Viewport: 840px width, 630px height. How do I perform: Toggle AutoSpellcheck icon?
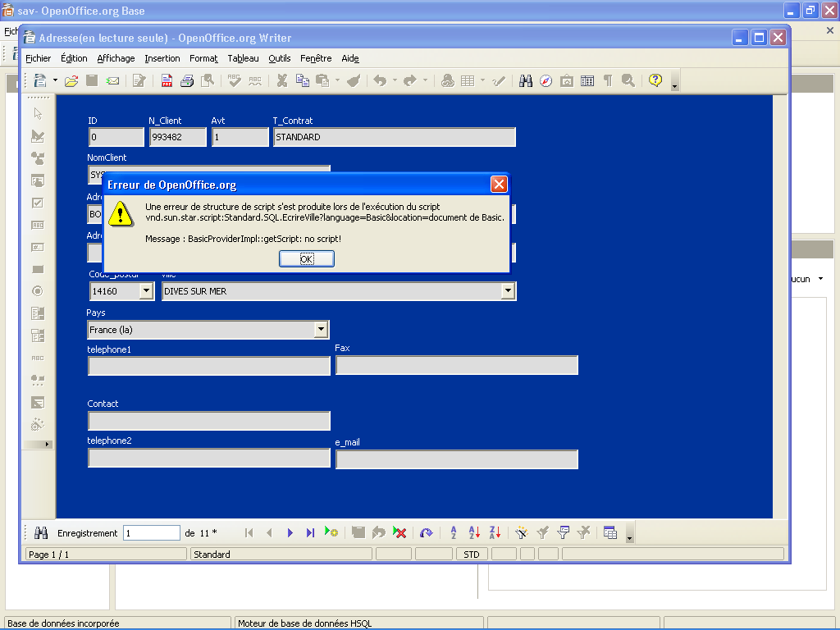[x=255, y=80]
